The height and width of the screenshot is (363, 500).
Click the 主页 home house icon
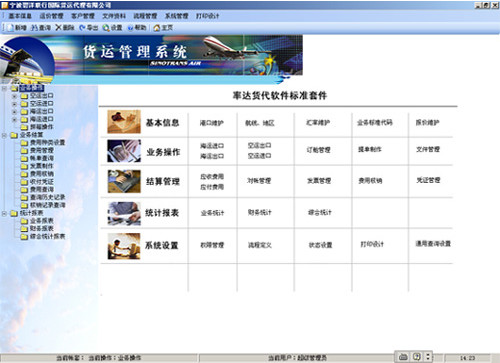click(156, 28)
